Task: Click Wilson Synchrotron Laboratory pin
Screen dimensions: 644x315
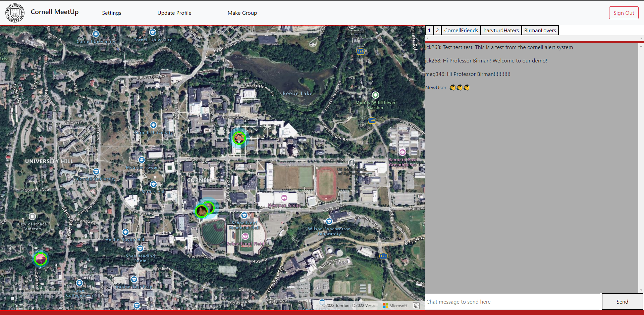Action: tap(329, 221)
